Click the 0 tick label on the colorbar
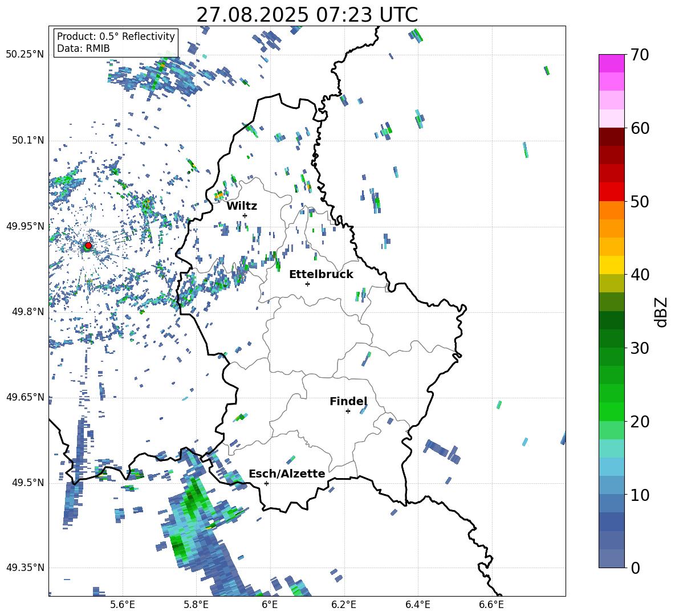 pos(635,568)
